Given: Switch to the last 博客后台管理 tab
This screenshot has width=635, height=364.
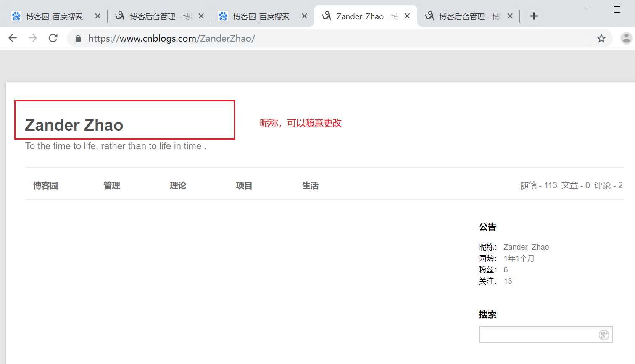Looking at the screenshot, I should coord(469,16).
